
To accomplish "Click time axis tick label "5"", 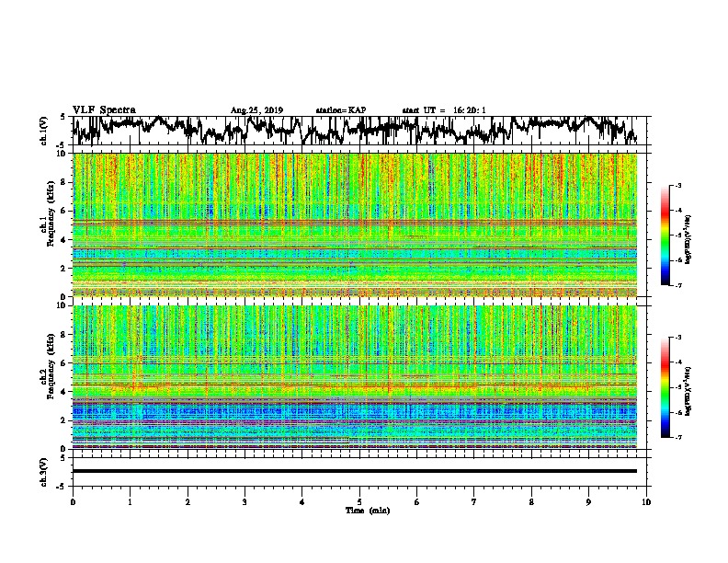I will (359, 502).
